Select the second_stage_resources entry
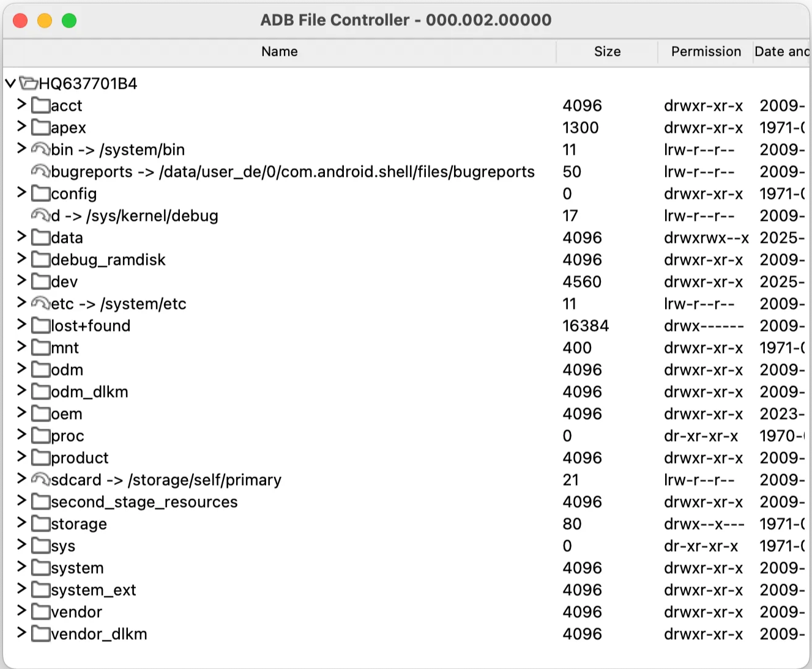The height and width of the screenshot is (669, 812). (144, 502)
